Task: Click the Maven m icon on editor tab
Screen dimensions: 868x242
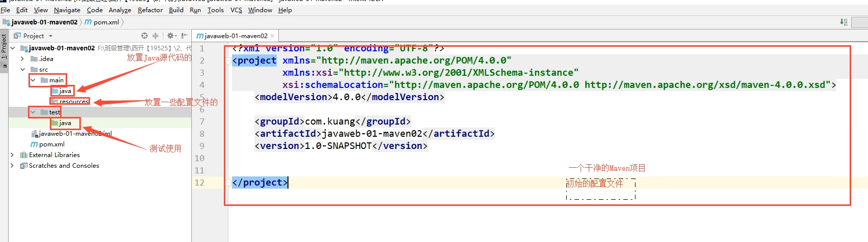Action: tap(200, 36)
